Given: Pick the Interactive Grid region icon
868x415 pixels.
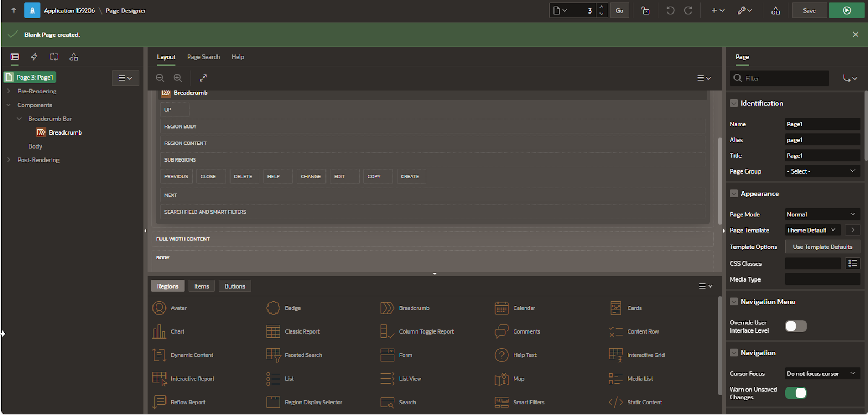Looking at the screenshot, I should [616, 355].
